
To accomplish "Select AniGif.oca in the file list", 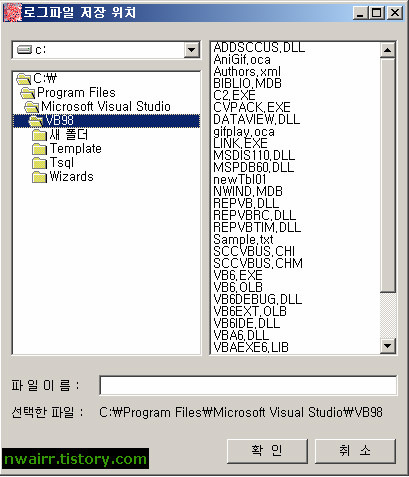I will (x=242, y=59).
